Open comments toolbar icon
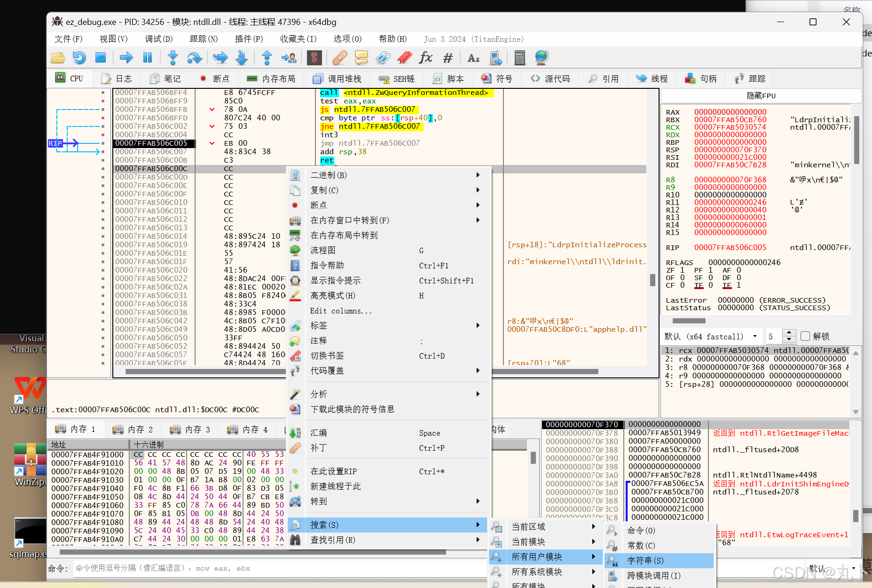Screen dimensions: 872x588 point(361,58)
